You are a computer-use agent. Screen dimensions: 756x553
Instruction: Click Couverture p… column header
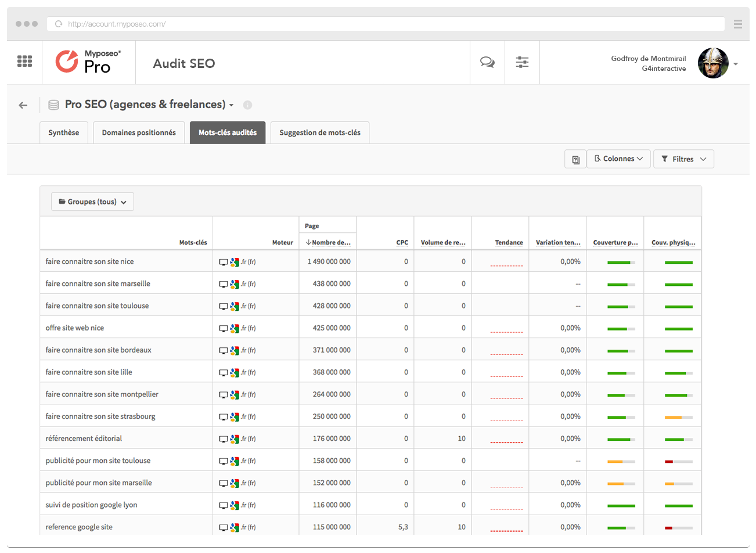615,242
